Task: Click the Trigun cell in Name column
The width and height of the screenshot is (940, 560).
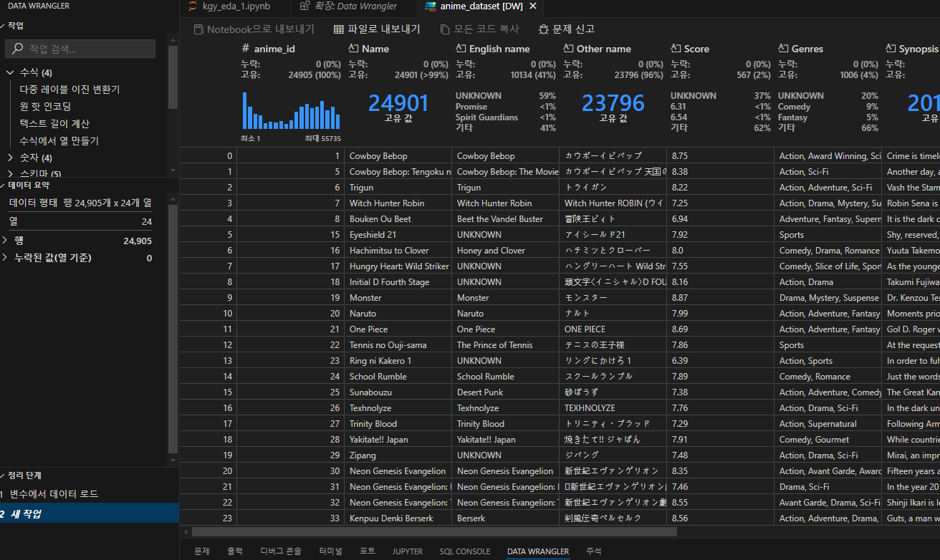Action: tap(398, 188)
